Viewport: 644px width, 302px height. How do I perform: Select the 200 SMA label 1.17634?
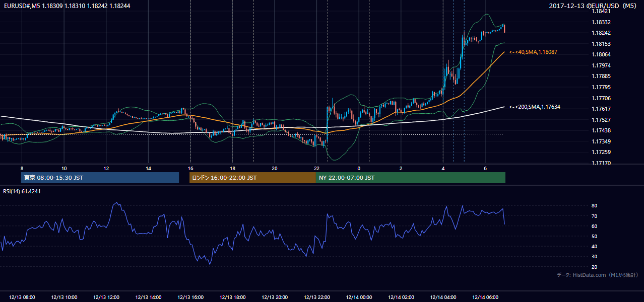pos(535,107)
